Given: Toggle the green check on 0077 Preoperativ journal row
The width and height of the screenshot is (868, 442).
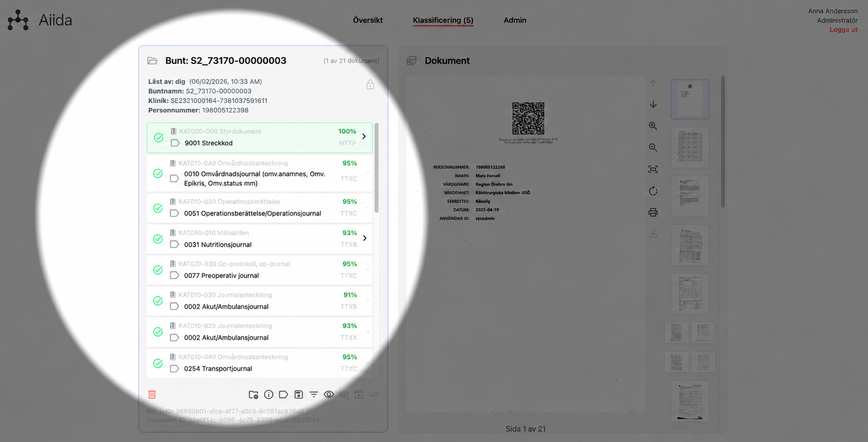Looking at the screenshot, I should point(158,270).
